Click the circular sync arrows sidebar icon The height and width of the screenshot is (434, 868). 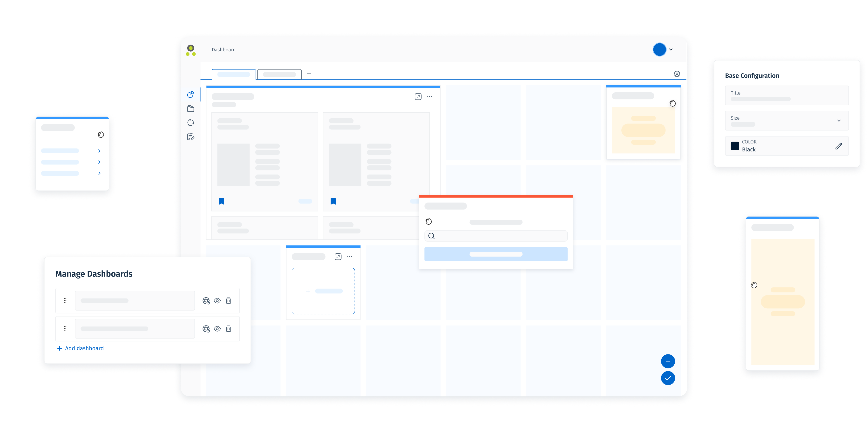[191, 123]
